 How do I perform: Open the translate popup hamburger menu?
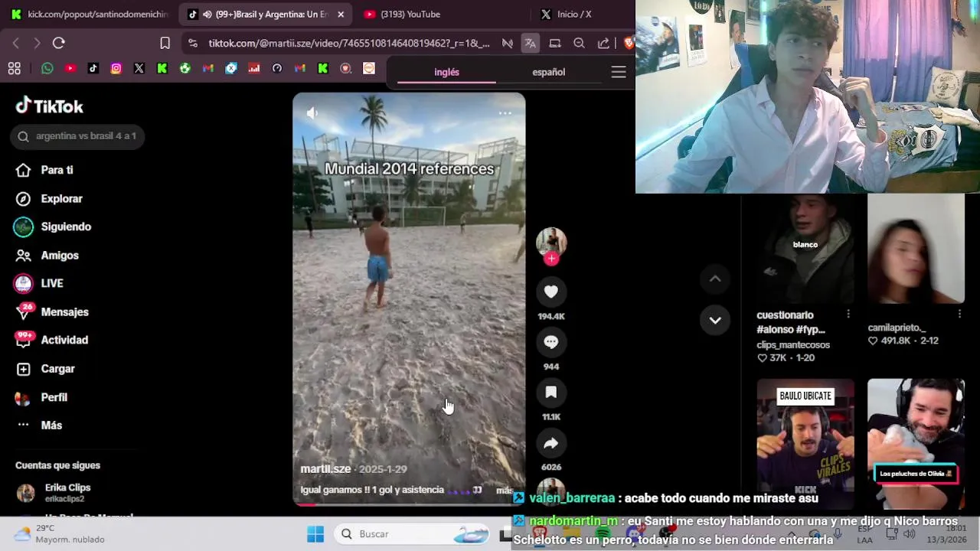pyautogui.click(x=619, y=72)
